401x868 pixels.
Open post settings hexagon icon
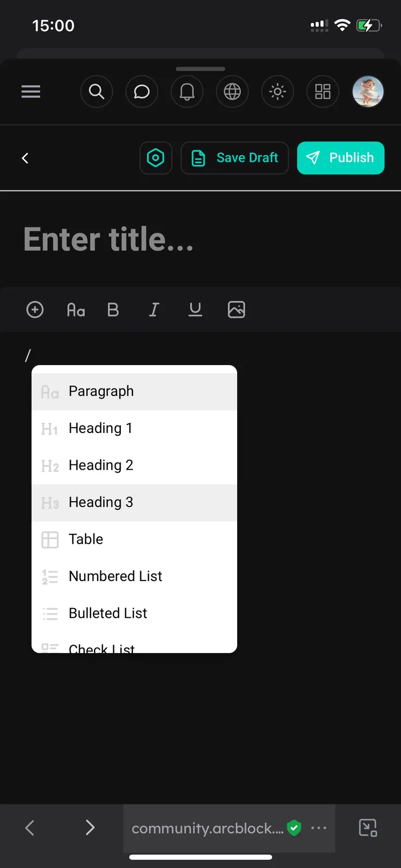(x=156, y=158)
